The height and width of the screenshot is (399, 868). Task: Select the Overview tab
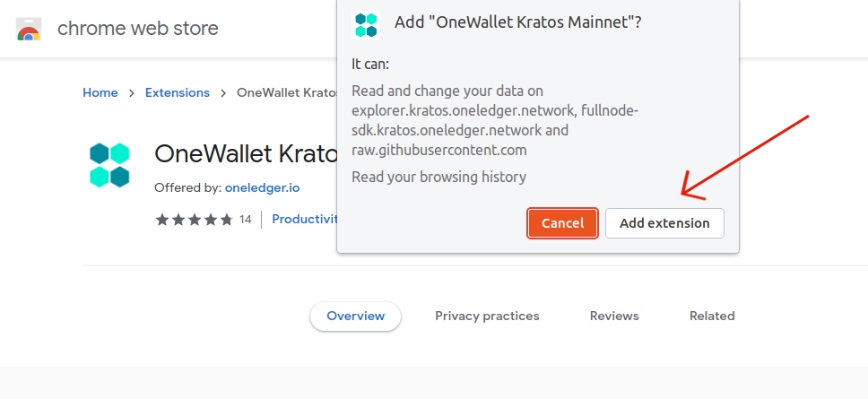pos(355,316)
